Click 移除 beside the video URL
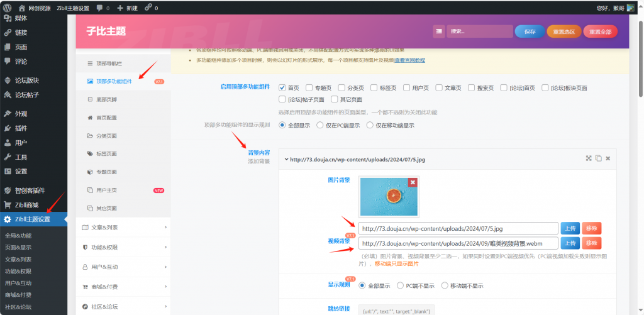Image resolution: width=644 pixels, height=315 pixels. click(591, 243)
